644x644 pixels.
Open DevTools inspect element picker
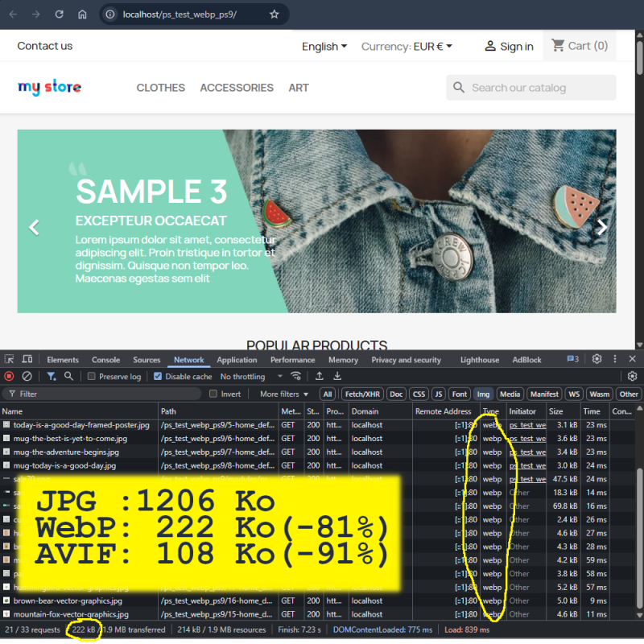[10, 359]
